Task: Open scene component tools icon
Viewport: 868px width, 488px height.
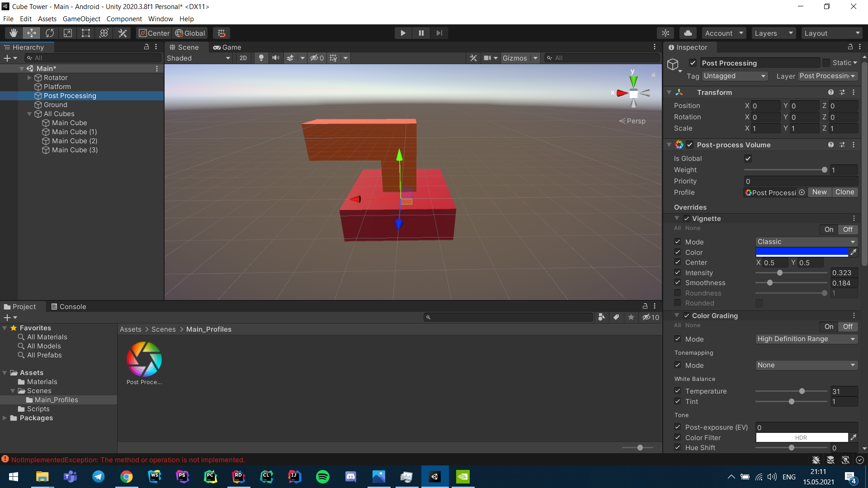Action: tap(473, 58)
